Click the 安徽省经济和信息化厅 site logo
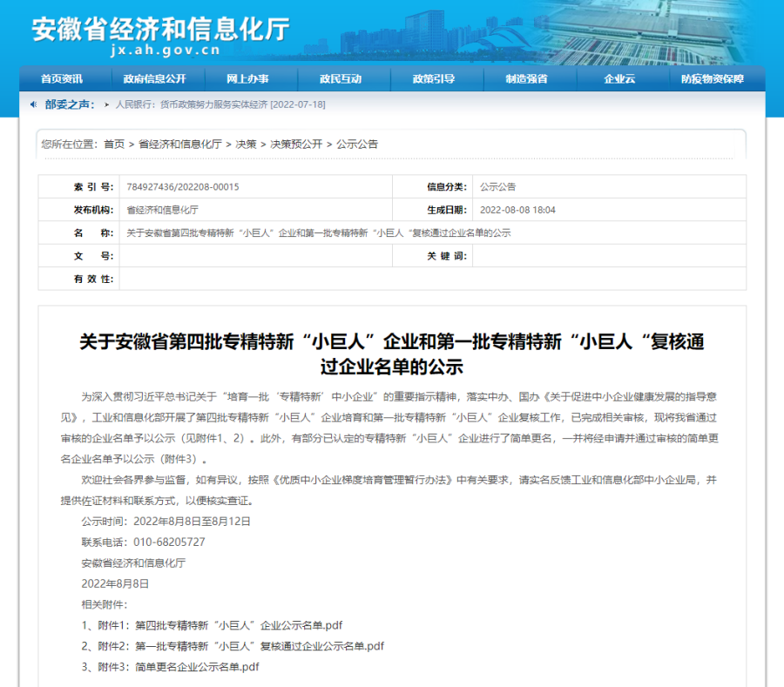The image size is (784, 687). pos(161,35)
